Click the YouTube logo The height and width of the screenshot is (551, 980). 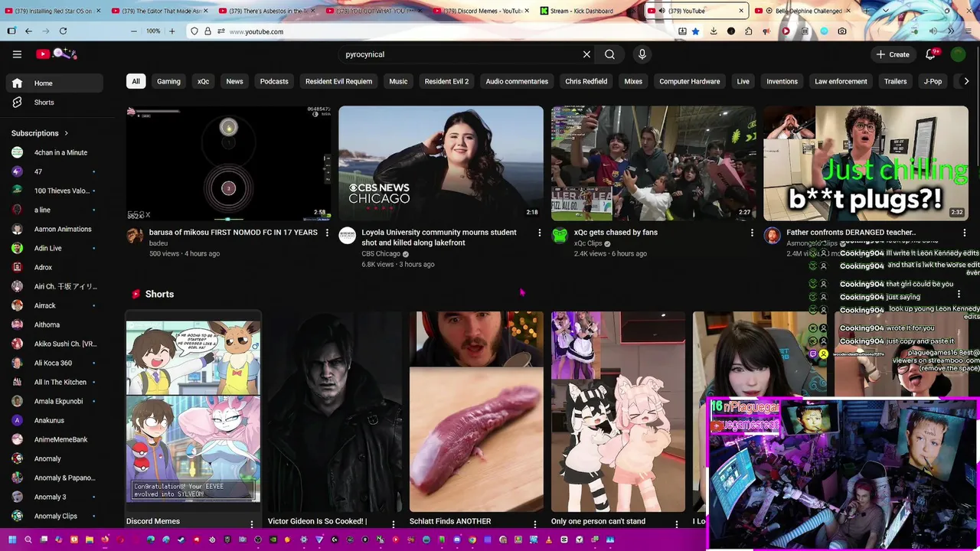pyautogui.click(x=57, y=54)
